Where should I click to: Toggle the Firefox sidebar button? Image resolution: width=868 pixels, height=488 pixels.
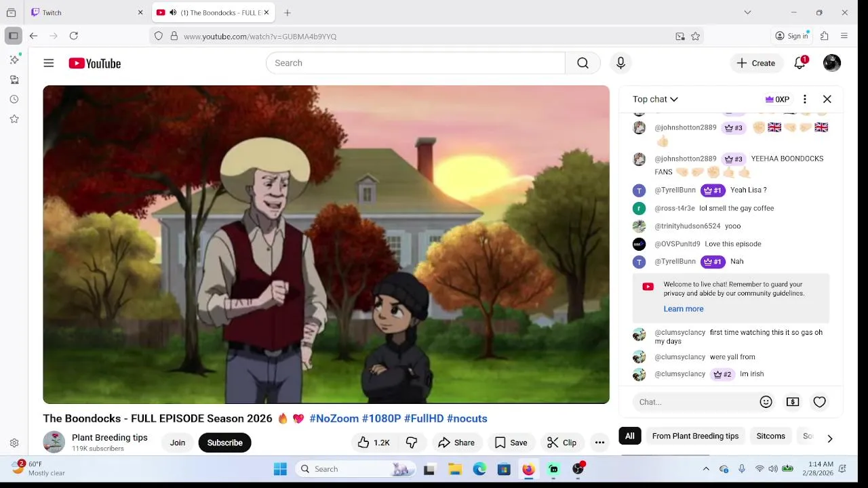(13, 36)
